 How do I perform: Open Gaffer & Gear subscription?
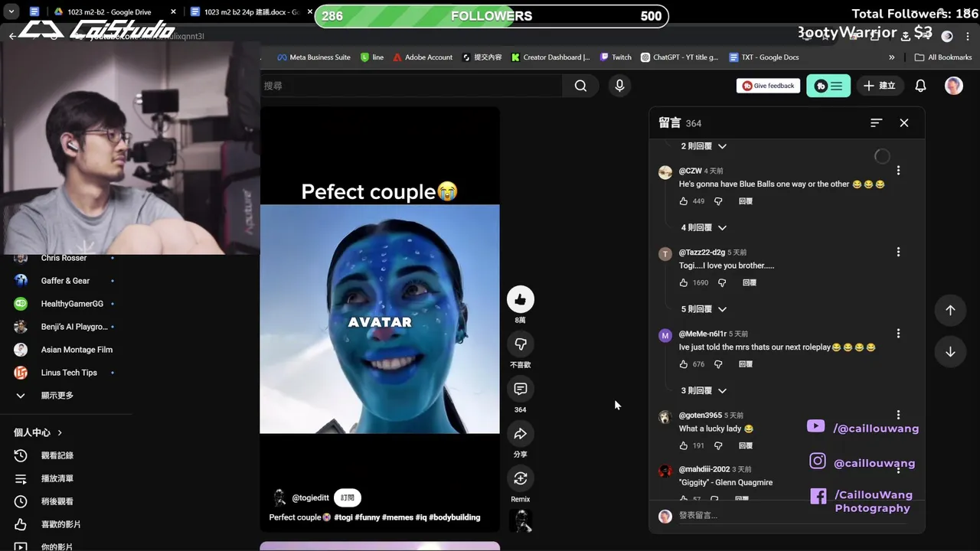click(65, 281)
